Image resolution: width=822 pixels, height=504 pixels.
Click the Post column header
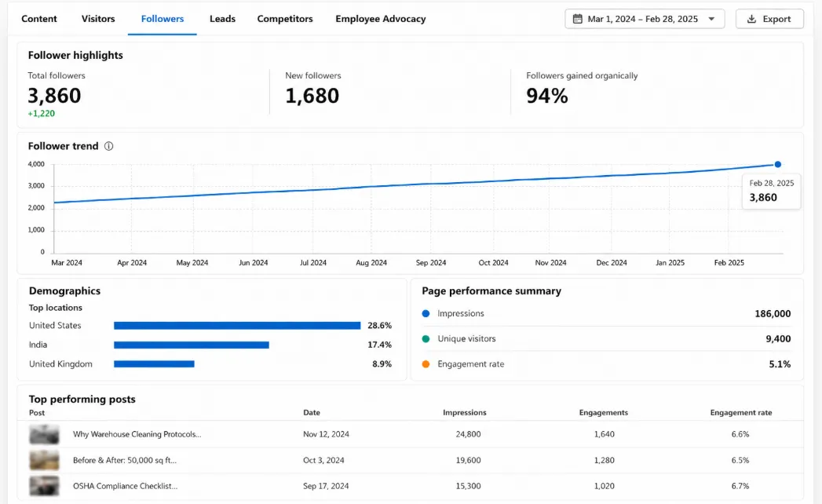click(37, 413)
